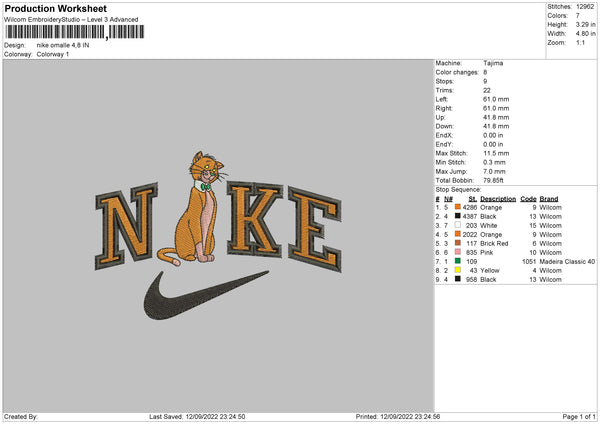600x424 pixels.
Task: Select the Right value '61.0 mm'
Action: [x=496, y=108]
